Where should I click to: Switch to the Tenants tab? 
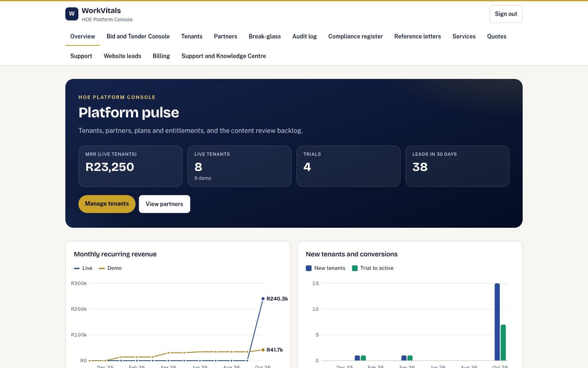[x=192, y=36]
